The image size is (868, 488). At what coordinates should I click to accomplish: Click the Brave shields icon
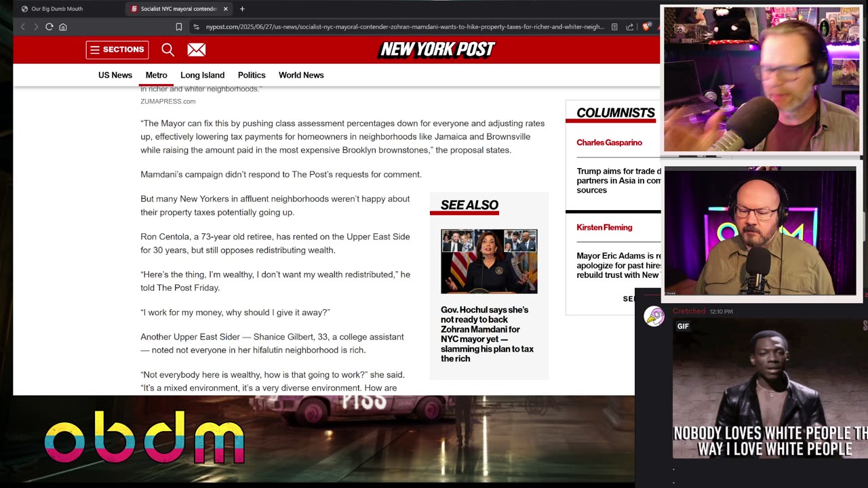(646, 26)
